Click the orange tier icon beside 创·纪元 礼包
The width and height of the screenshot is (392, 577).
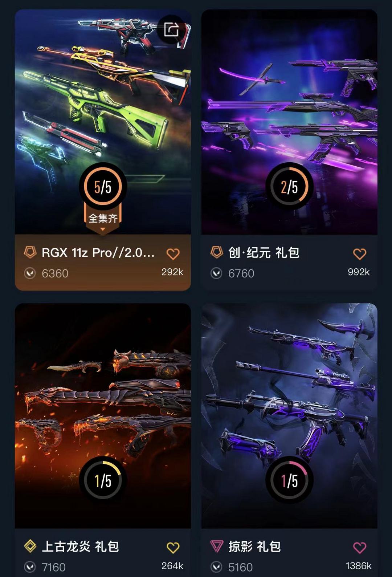[x=217, y=252]
